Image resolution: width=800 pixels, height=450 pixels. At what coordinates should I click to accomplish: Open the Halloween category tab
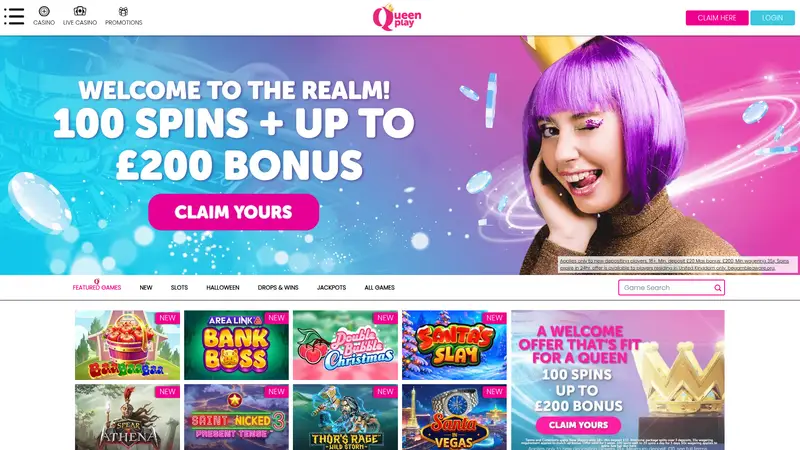pos(223,288)
